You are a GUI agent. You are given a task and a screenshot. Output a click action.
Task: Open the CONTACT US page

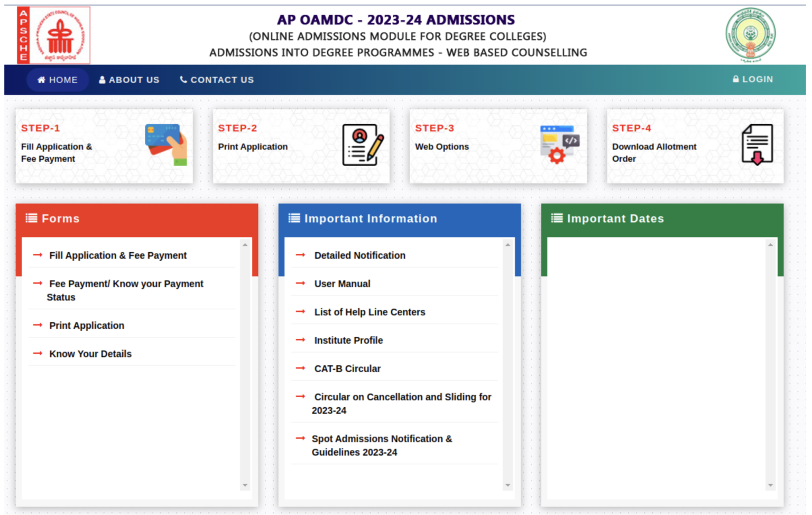click(x=222, y=79)
